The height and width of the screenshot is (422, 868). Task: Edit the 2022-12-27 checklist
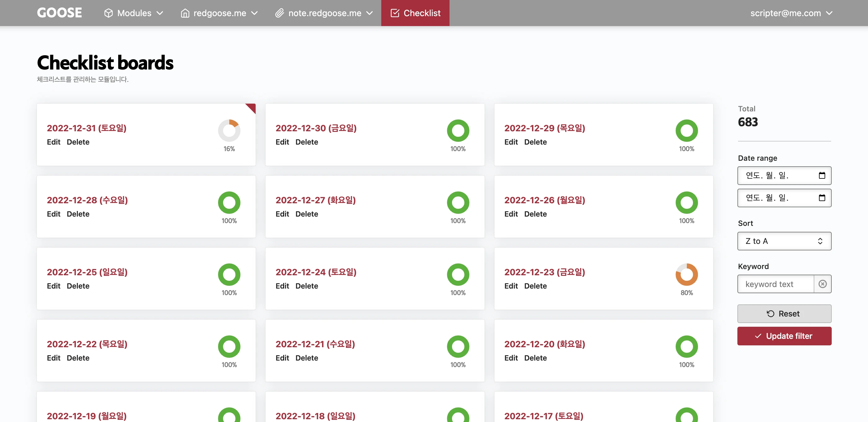282,214
